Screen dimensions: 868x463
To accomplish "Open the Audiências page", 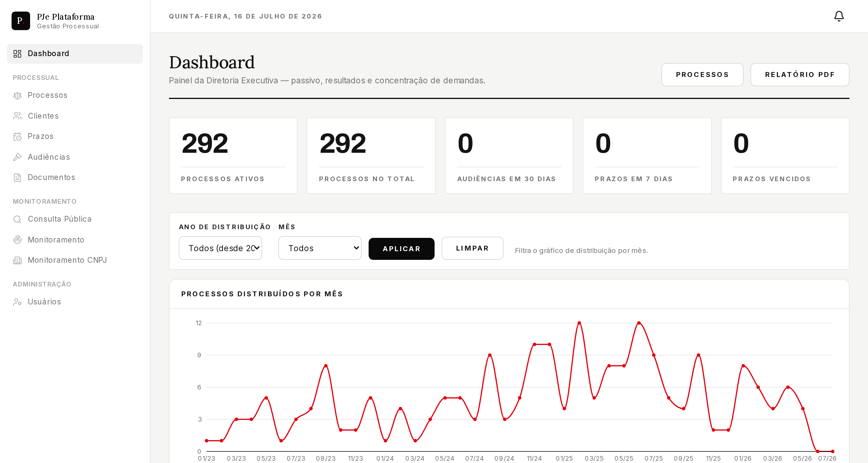I will pyautogui.click(x=75, y=157).
